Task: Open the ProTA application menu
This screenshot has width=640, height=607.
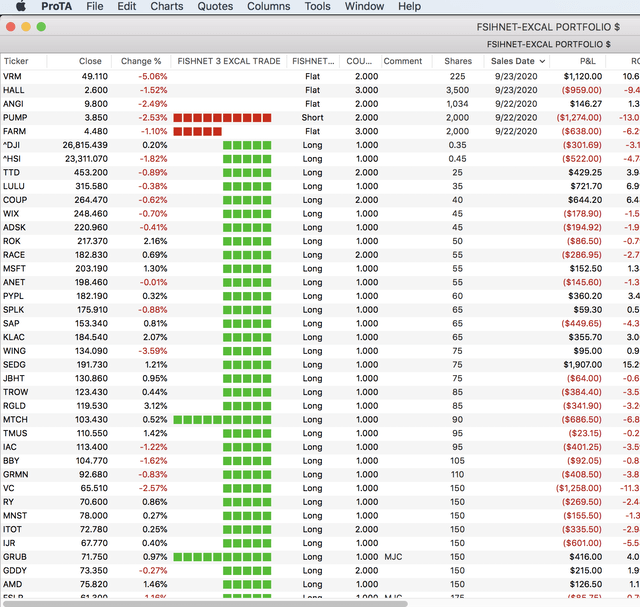Action: pos(56,6)
